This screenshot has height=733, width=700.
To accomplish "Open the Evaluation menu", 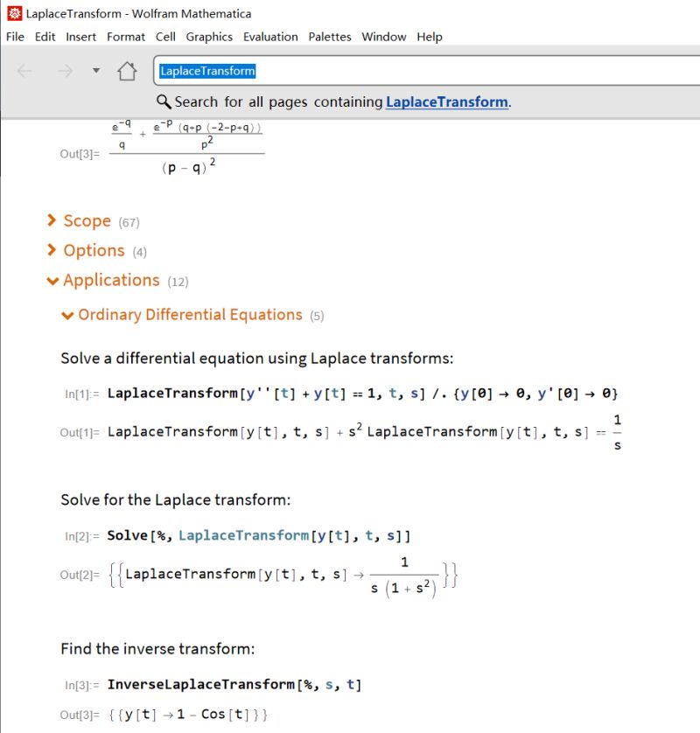I will 270,37.
